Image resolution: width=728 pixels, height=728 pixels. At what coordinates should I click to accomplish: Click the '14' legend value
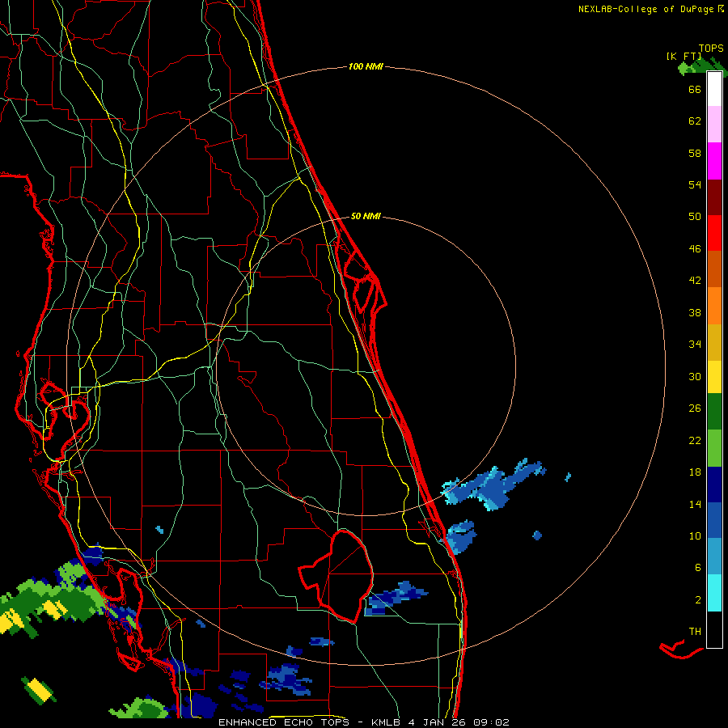pyautogui.click(x=695, y=505)
